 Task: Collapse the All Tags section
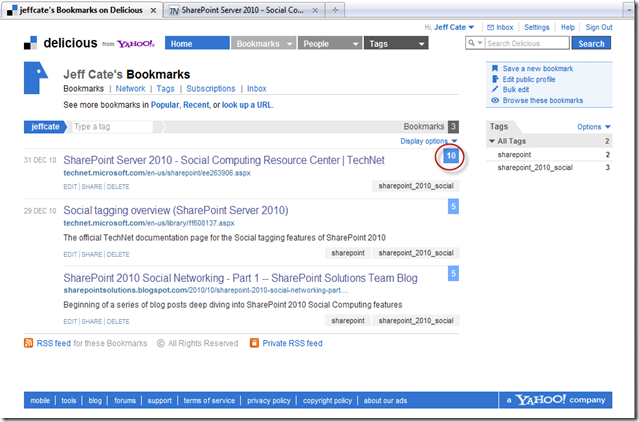point(492,141)
